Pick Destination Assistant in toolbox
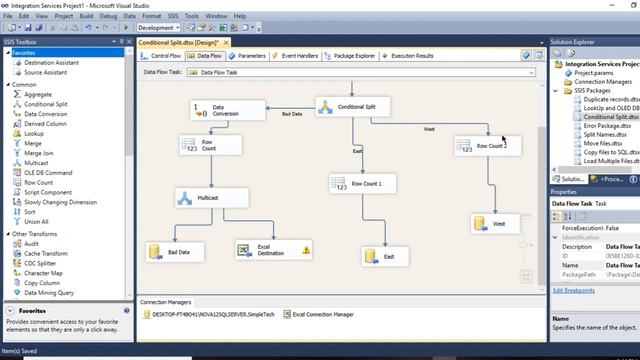This screenshot has width=640, height=360. click(x=51, y=62)
